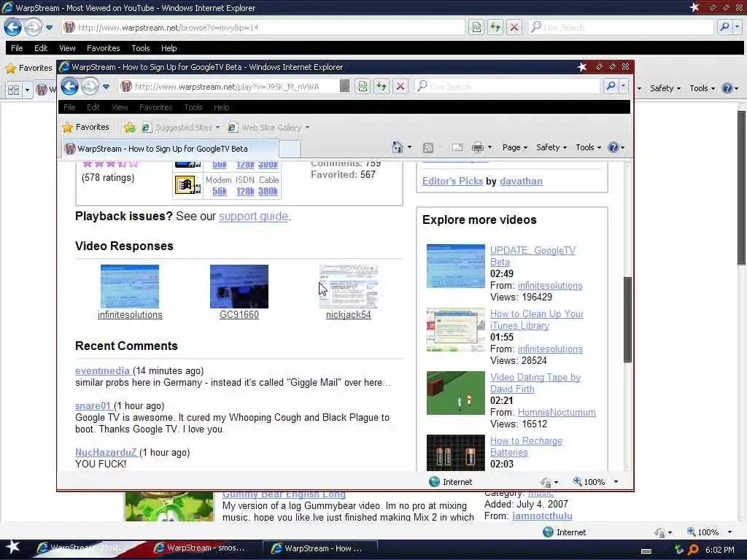Image resolution: width=747 pixels, height=560 pixels.
Task: Click Refresh icon in GoogleTV Beta window toolbar
Action: 382,86
